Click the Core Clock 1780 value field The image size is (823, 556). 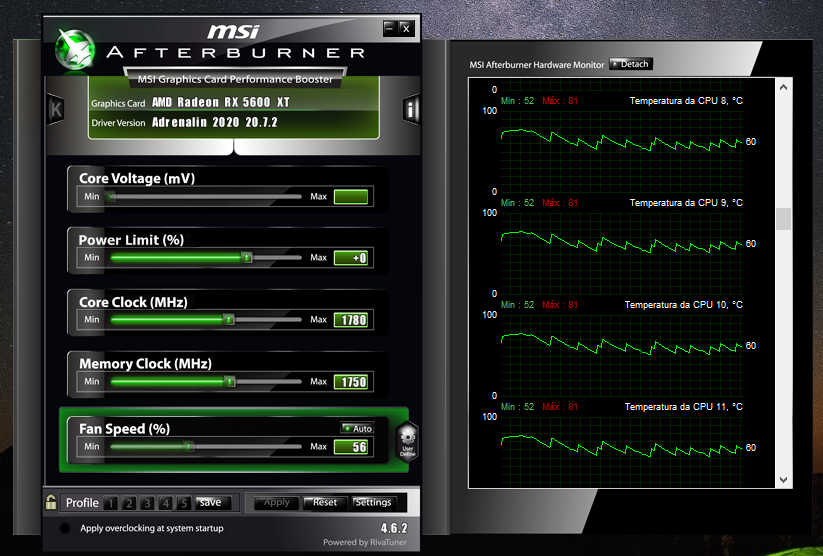pyautogui.click(x=351, y=320)
